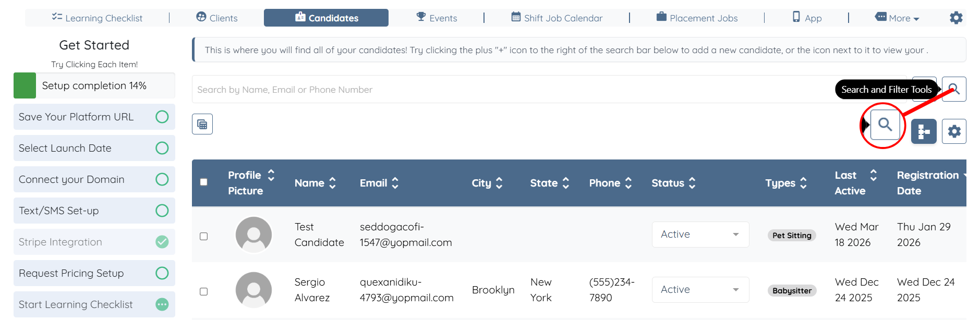This screenshot has width=980, height=320.
Task: Open the table settings gear icon
Action: tap(954, 131)
